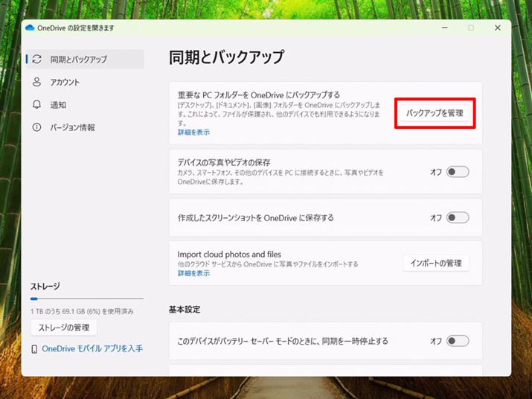Open the 同期とバックアップ section

coord(85,59)
